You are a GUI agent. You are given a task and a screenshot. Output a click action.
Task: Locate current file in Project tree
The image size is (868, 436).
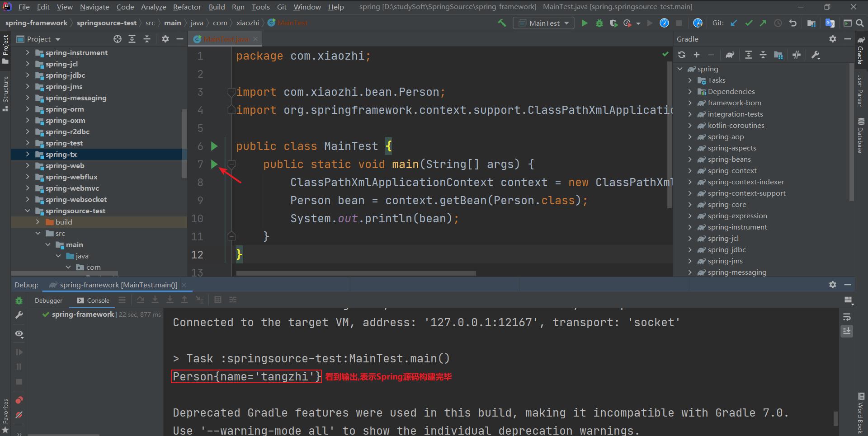click(118, 39)
